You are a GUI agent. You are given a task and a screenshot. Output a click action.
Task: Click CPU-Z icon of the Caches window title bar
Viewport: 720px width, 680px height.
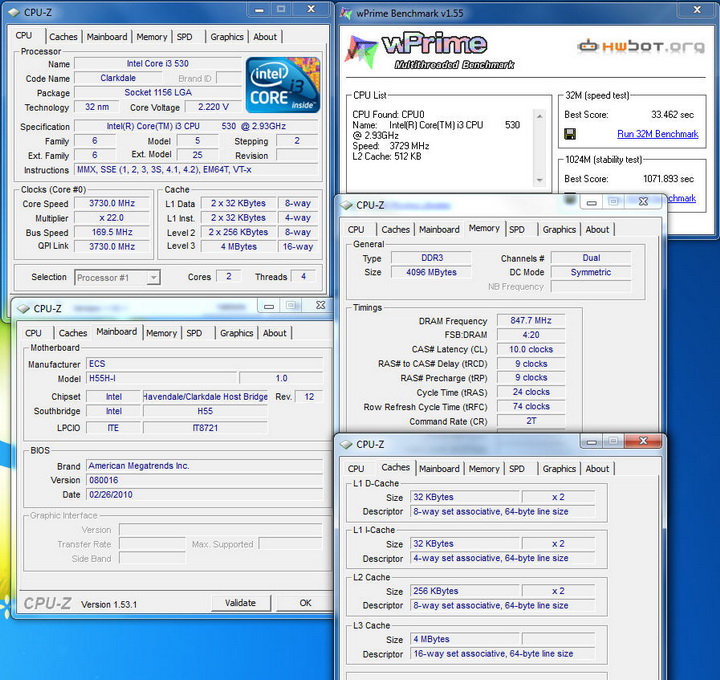346,444
